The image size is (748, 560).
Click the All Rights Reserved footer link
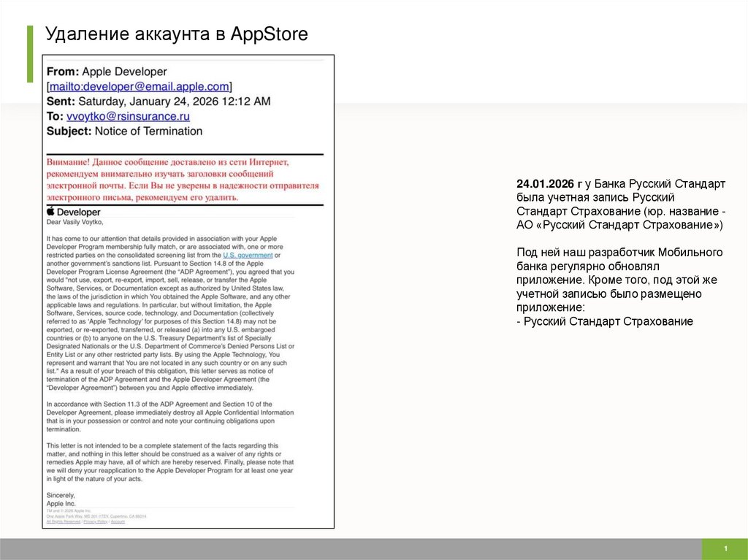pyautogui.click(x=64, y=522)
